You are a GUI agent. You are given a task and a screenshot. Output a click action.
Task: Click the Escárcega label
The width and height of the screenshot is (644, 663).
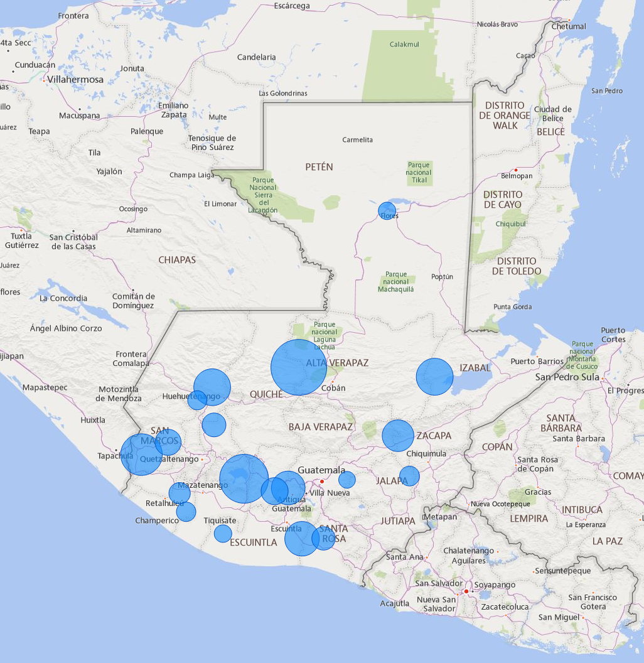coord(292,6)
